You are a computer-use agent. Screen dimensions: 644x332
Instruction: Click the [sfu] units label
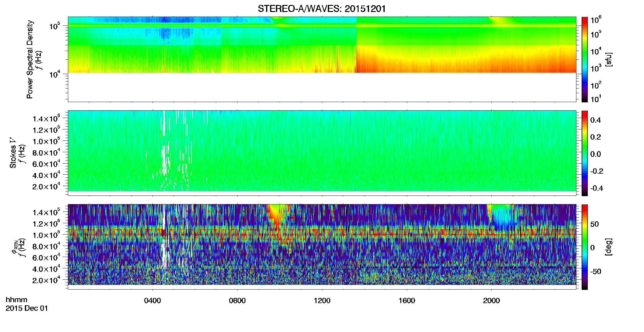(x=609, y=59)
